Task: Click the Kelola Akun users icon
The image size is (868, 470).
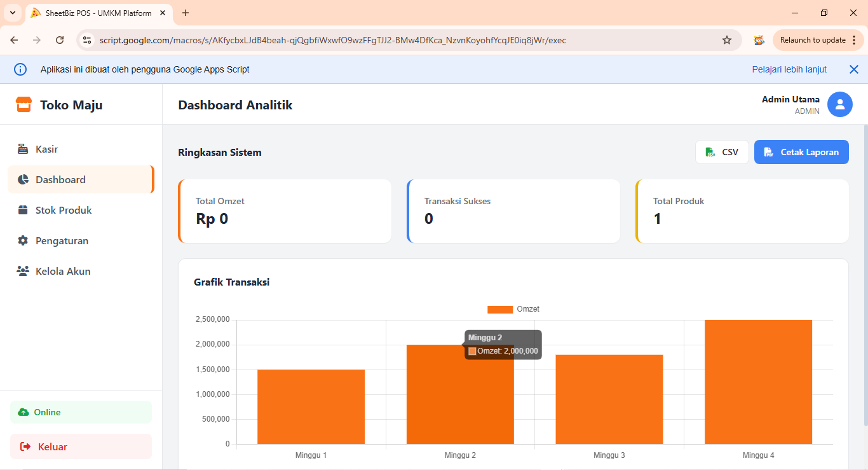Action: (x=23, y=272)
